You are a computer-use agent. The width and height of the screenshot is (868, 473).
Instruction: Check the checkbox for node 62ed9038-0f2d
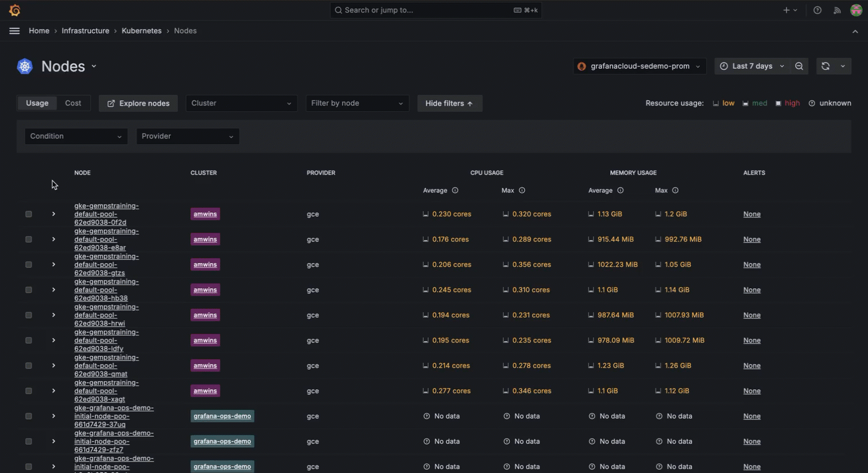[x=29, y=214]
